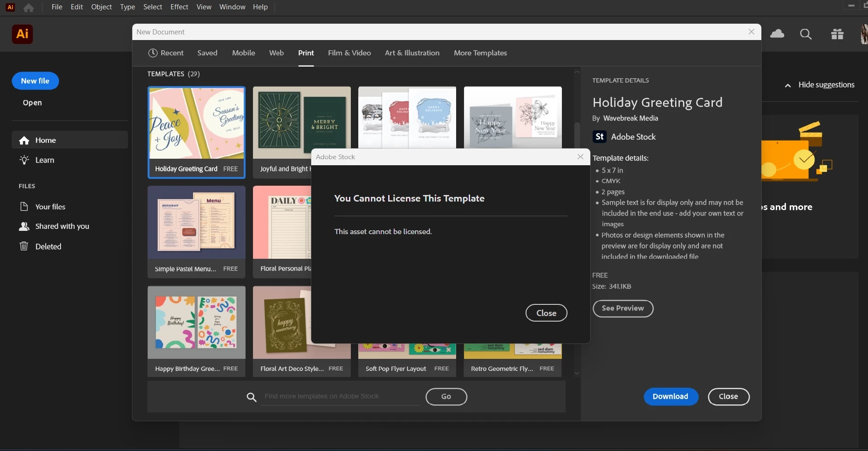The image size is (868, 451).
Task: Select Retro Geometric Flyer template
Action: [513, 361]
